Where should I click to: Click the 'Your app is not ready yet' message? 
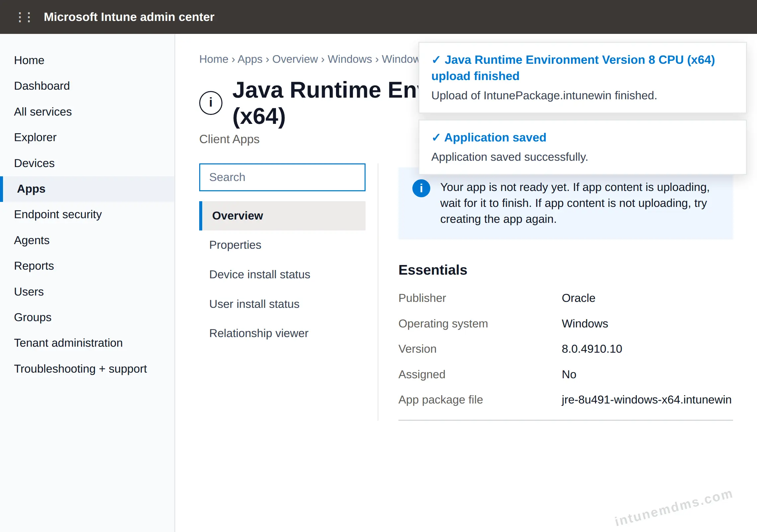click(575, 203)
